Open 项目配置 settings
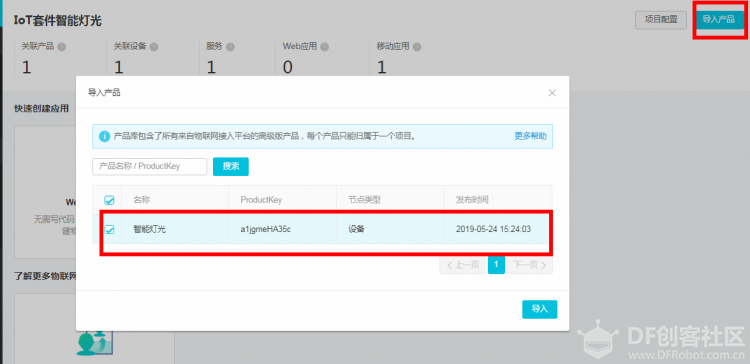Viewport: 750px width, 364px height. [661, 20]
